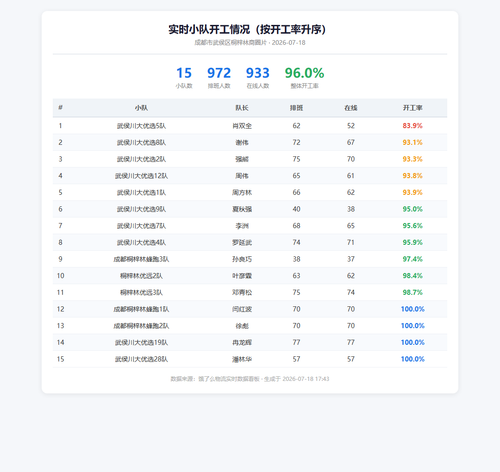This screenshot has height=472, width=500.
Task: Click the 93.8% rate value
Action: pyautogui.click(x=412, y=176)
